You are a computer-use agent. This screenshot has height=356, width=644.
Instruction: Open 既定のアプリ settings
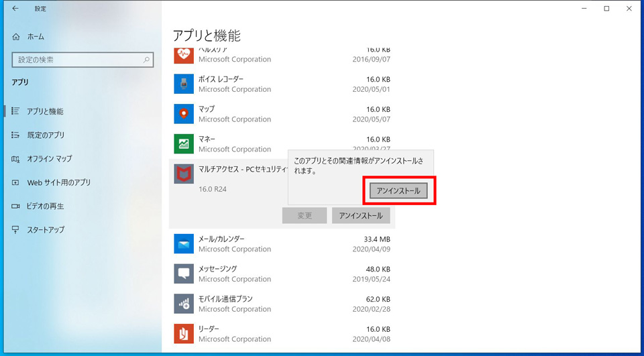pos(46,135)
